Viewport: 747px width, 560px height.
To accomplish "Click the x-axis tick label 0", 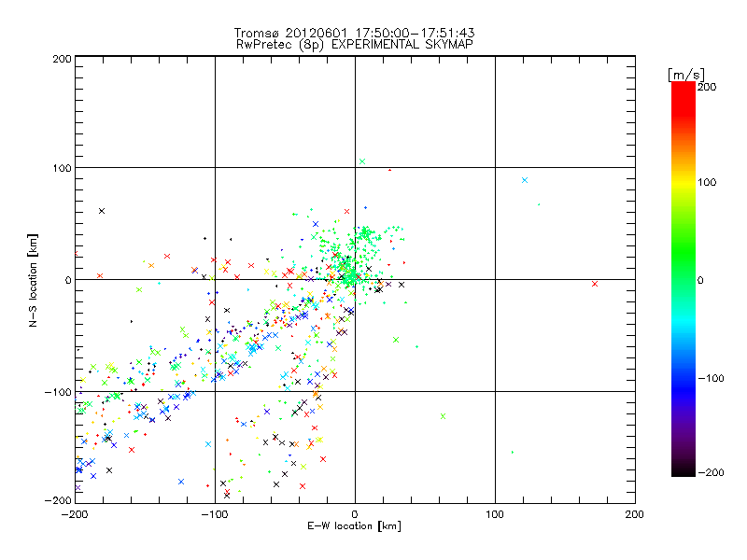I will tap(355, 514).
